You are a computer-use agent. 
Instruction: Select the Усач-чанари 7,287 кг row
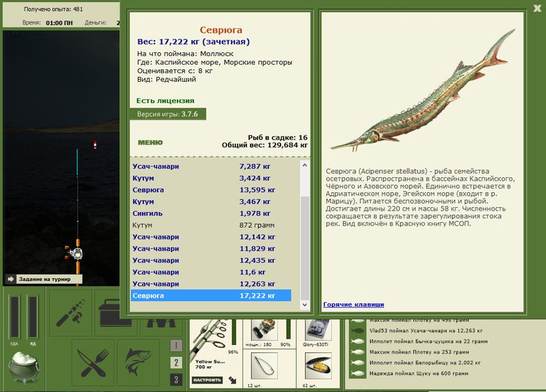tap(211, 166)
